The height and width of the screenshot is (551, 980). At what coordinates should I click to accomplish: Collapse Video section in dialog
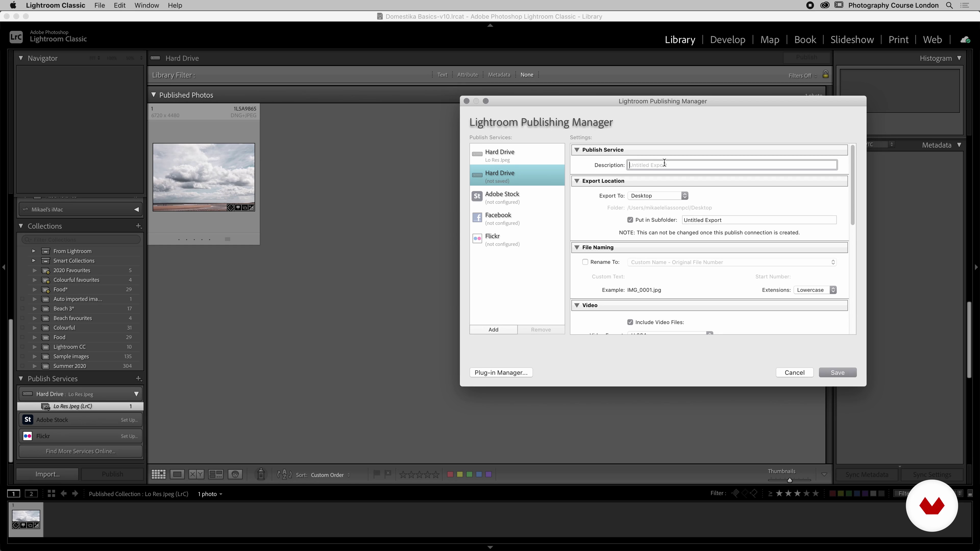point(577,305)
